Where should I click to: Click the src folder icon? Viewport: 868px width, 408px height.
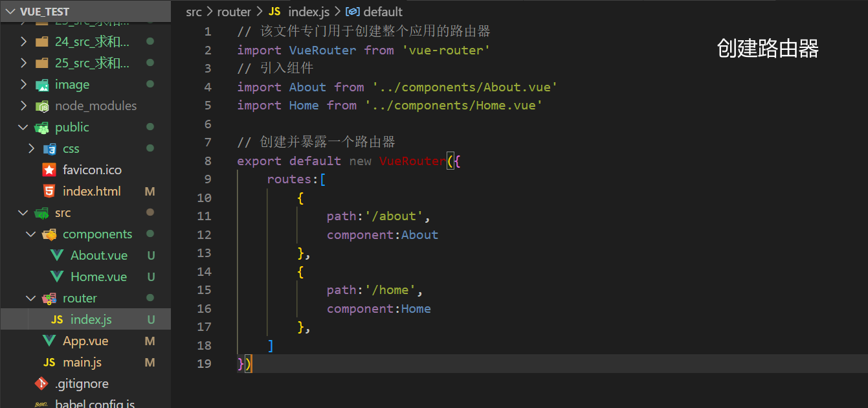(42, 213)
